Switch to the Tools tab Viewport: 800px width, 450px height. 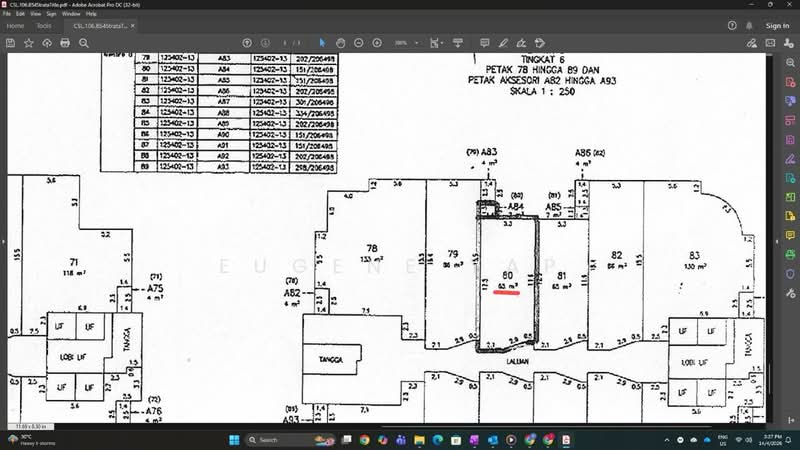tap(43, 26)
